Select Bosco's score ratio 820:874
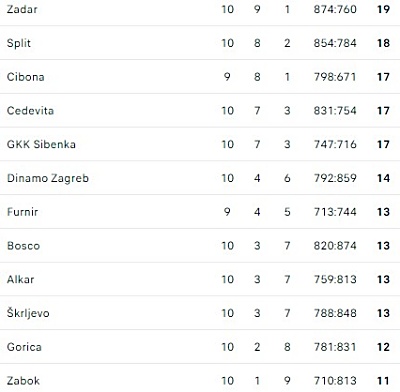 click(335, 246)
